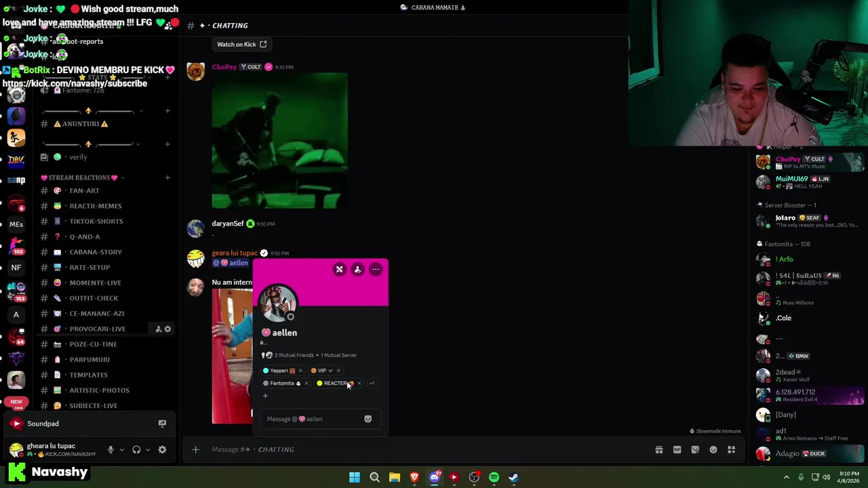The height and width of the screenshot is (488, 868).
Task: Open Spotify from the taskbar
Action: 494,477
